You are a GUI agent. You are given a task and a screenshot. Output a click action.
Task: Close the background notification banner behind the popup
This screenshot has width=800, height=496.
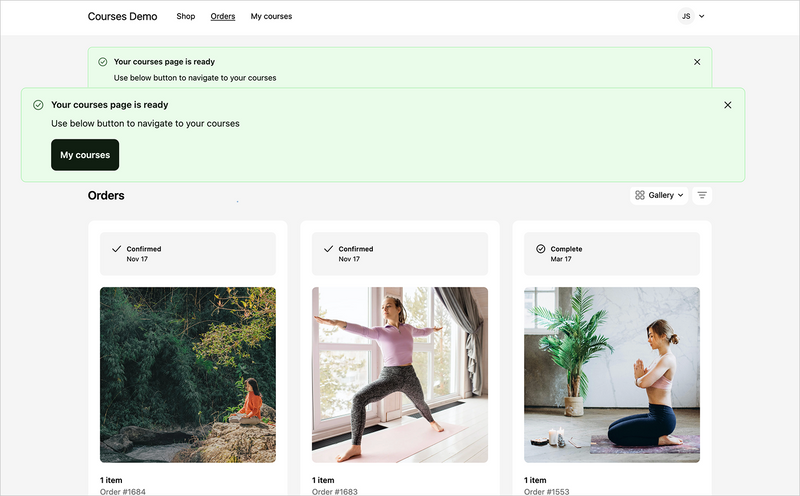pos(697,62)
